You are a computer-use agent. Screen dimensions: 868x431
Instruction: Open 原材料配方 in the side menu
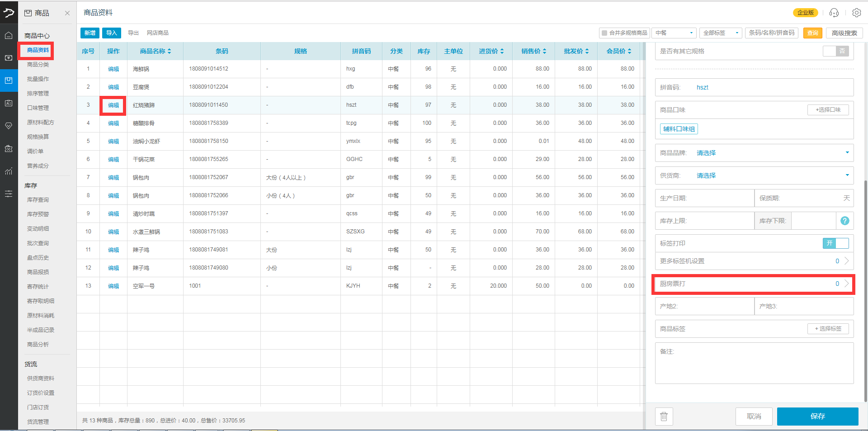40,123
